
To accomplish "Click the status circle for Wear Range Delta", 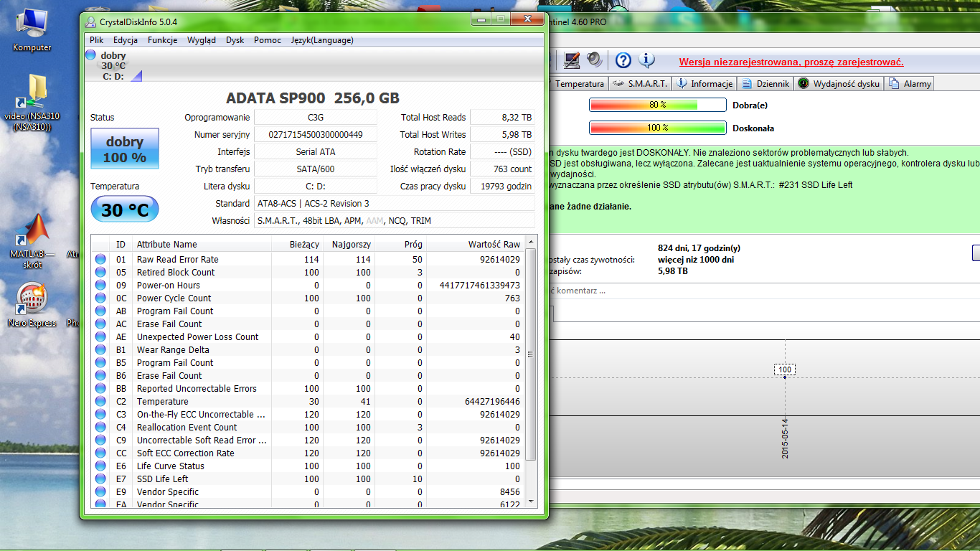I will [100, 350].
